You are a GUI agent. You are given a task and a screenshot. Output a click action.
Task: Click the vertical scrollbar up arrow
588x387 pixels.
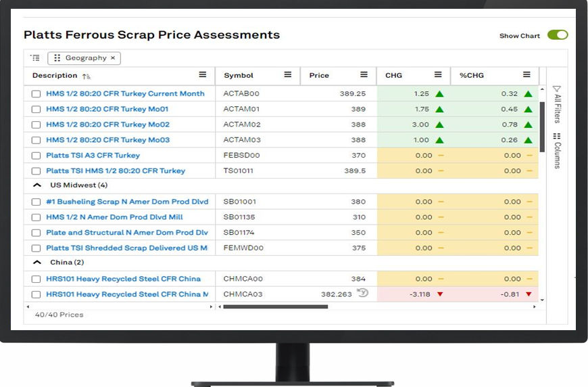click(542, 89)
